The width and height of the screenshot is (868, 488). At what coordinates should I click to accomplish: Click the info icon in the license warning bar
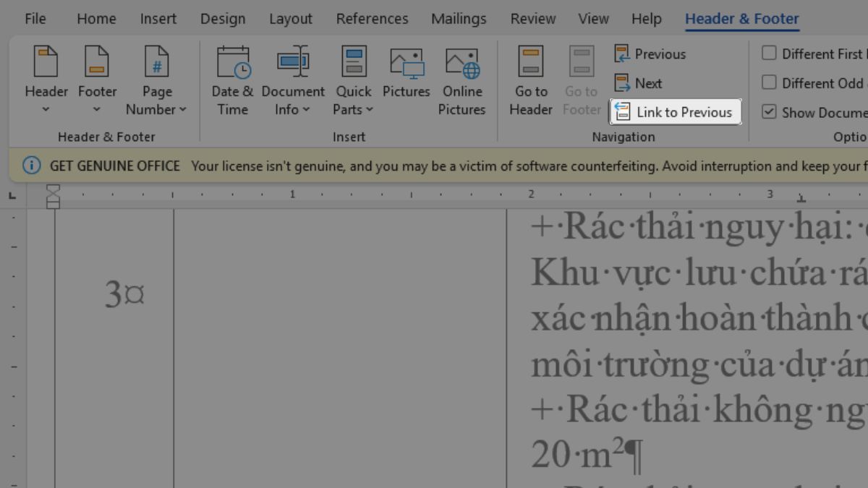31,166
